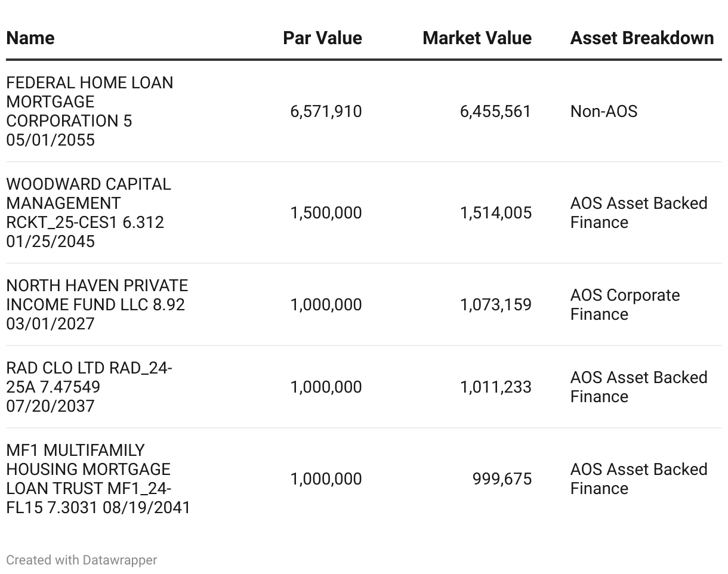Select the North Haven Private Income Fund name

coord(97,304)
